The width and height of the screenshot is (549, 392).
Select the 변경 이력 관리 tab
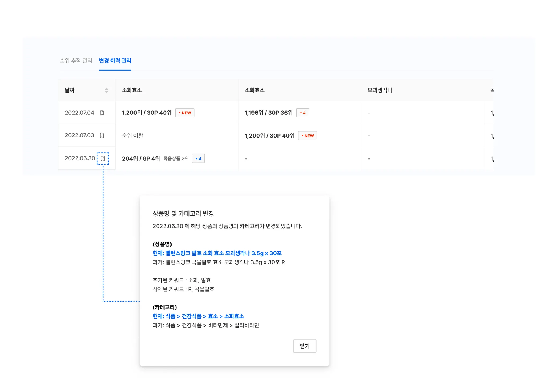coord(115,61)
